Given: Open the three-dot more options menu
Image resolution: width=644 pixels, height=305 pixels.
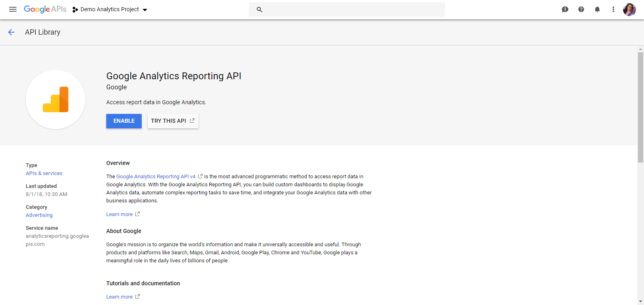Looking at the screenshot, I should coord(613,9).
